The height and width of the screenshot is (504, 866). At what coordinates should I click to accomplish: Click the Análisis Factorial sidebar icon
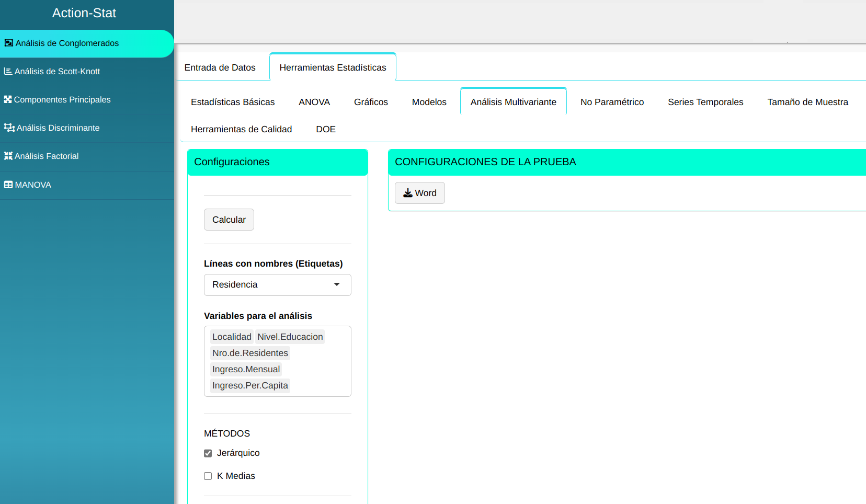click(8, 156)
